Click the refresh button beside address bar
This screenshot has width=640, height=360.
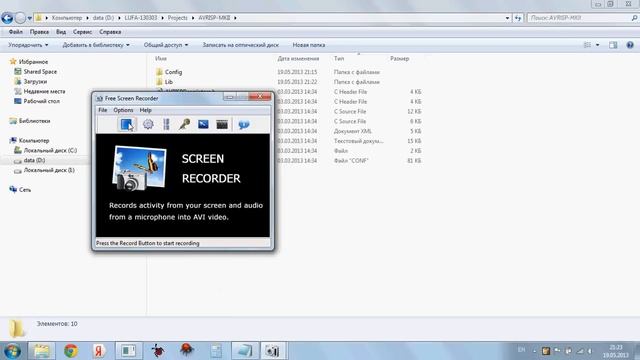[518, 18]
